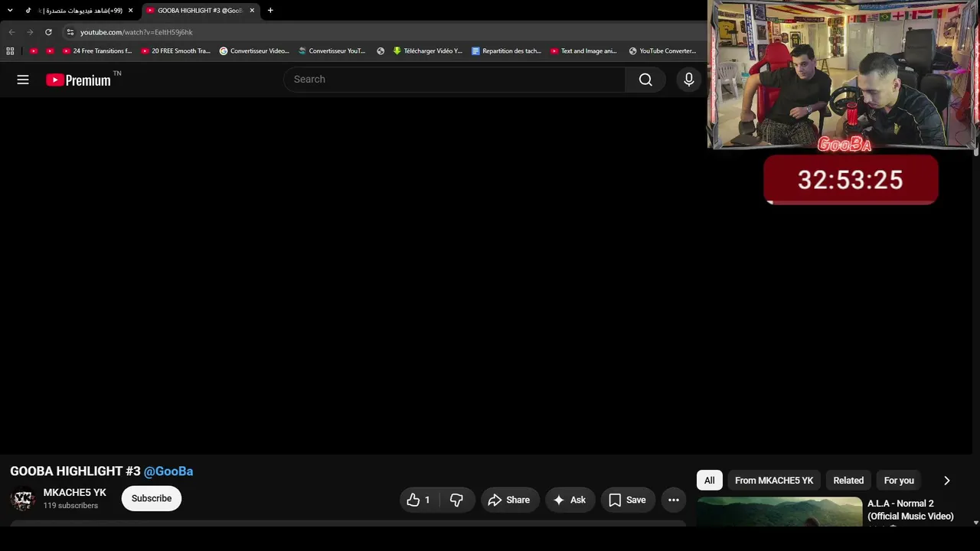Select the All filter chip
Screen dimensions: 980x551
710,481
